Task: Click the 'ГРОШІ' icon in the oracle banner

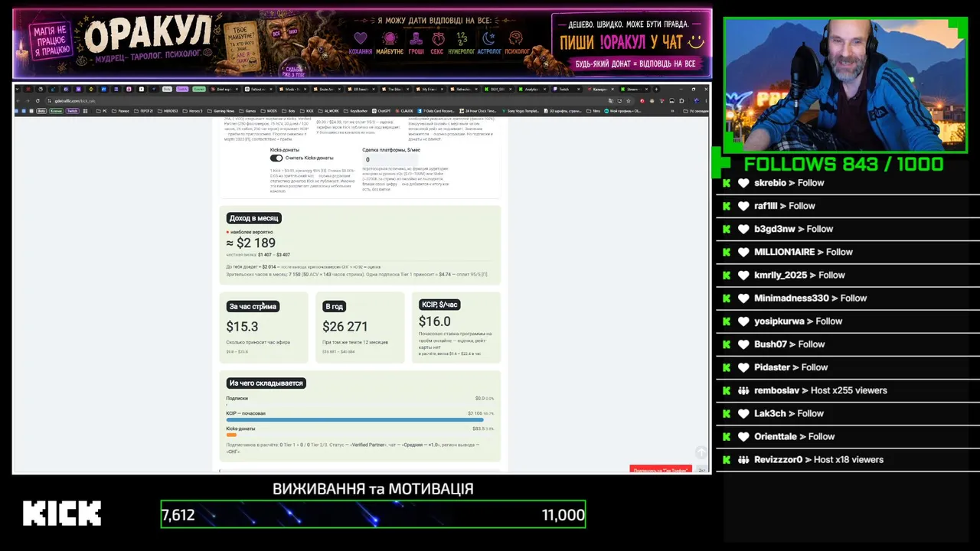Action: coord(416,38)
